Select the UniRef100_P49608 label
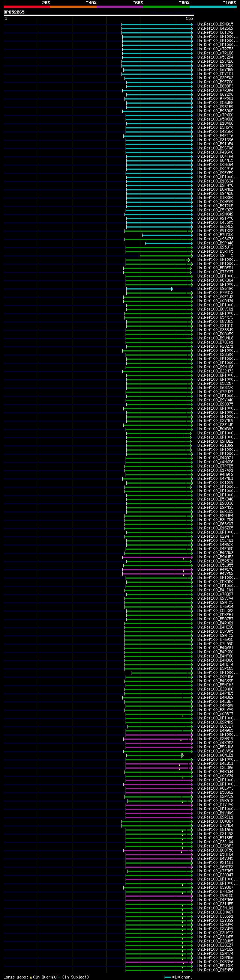240x980 pixels. coord(215,152)
